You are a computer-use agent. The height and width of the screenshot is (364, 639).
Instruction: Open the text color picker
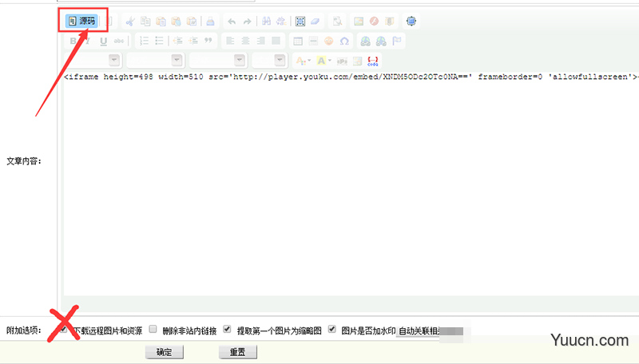(304, 61)
